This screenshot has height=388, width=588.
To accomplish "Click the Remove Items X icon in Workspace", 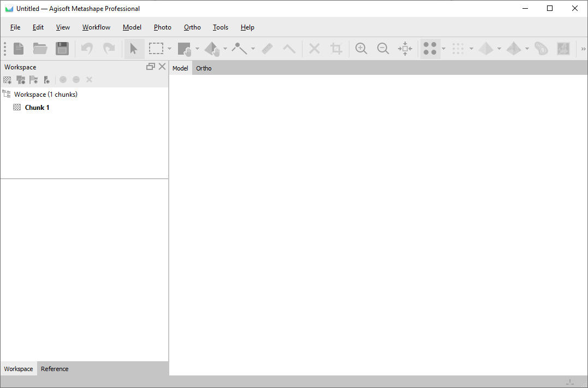I will coord(89,80).
